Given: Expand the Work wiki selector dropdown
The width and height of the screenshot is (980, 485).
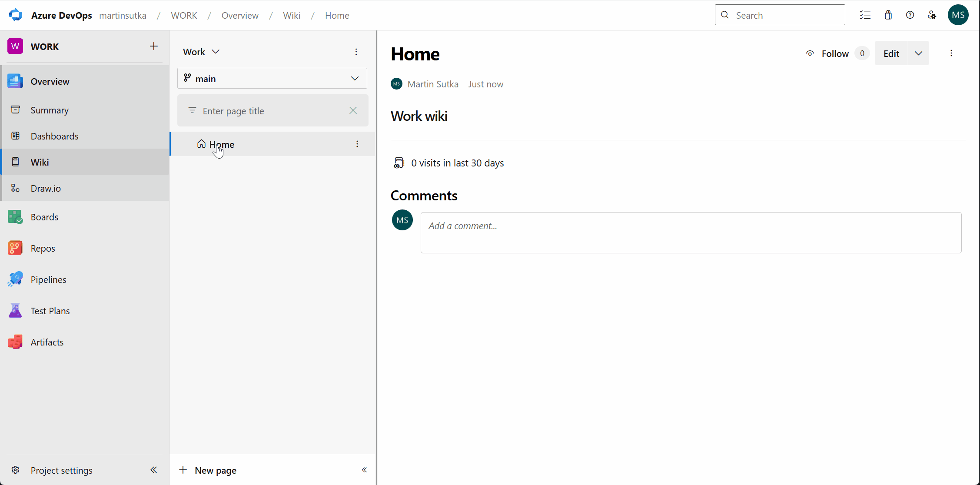Looking at the screenshot, I should click(201, 52).
